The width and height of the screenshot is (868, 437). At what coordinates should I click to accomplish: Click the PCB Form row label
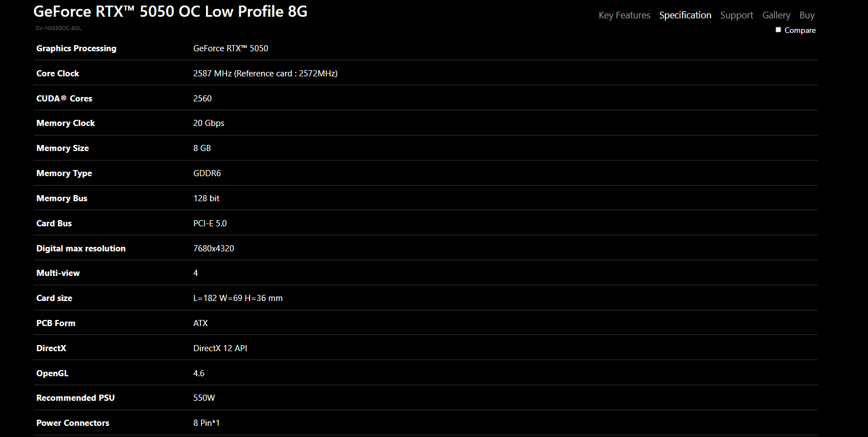[56, 323]
